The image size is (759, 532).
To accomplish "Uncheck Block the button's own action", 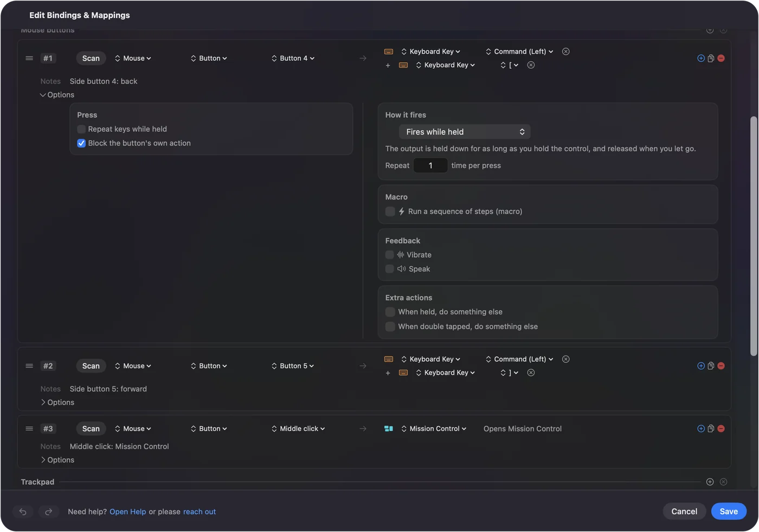I will point(81,143).
